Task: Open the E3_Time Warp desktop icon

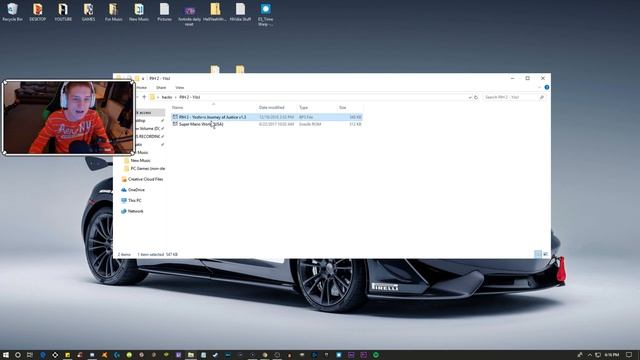Action: coord(265,14)
